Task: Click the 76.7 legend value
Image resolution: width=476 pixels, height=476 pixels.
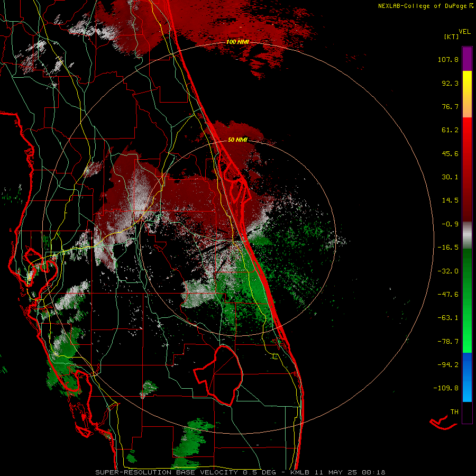Action: coord(450,106)
